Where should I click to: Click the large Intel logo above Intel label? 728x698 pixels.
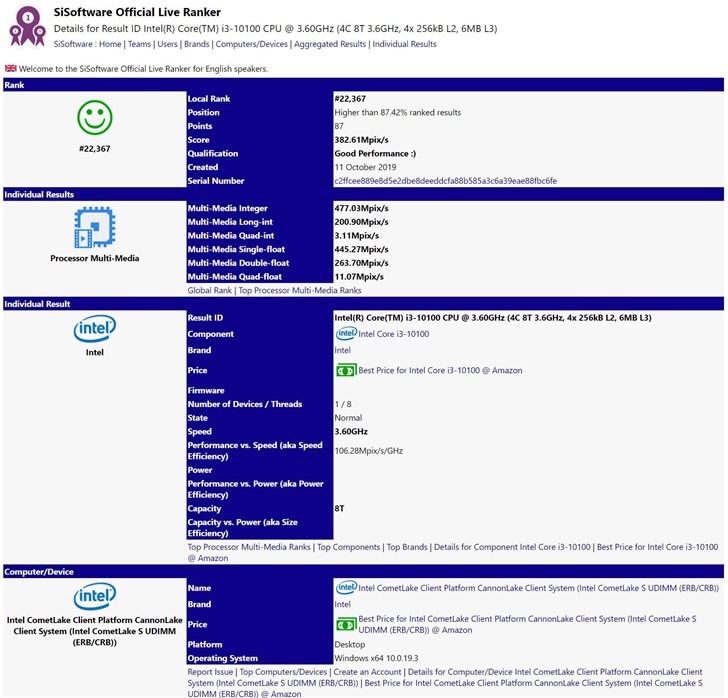coord(95,329)
